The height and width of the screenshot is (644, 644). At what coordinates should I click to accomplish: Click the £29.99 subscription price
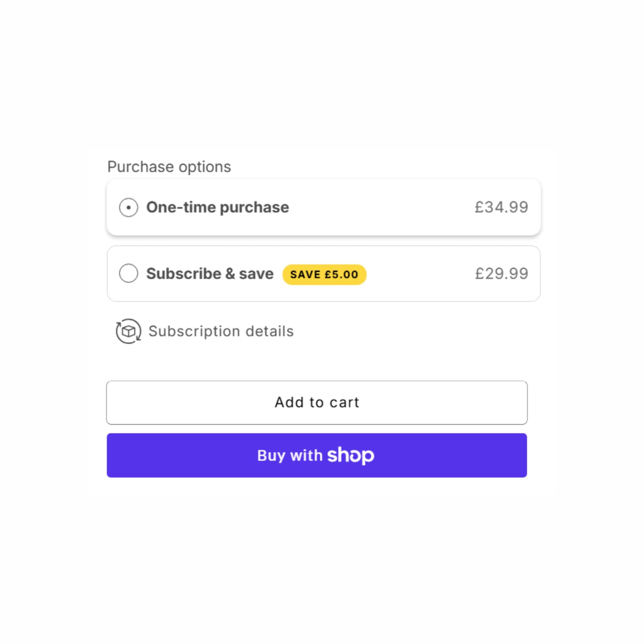point(501,273)
